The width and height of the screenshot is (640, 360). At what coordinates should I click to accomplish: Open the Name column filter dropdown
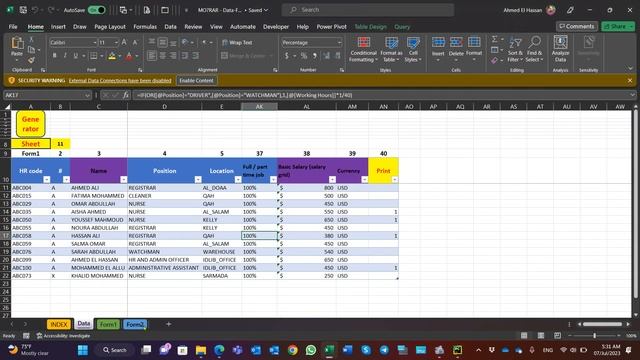point(123,180)
